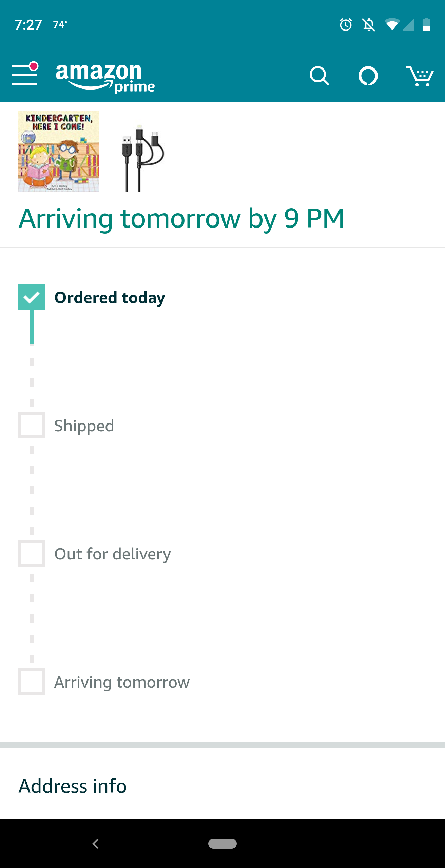This screenshot has height=868, width=445.
Task: Tap the home navigation pill
Action: click(x=222, y=843)
